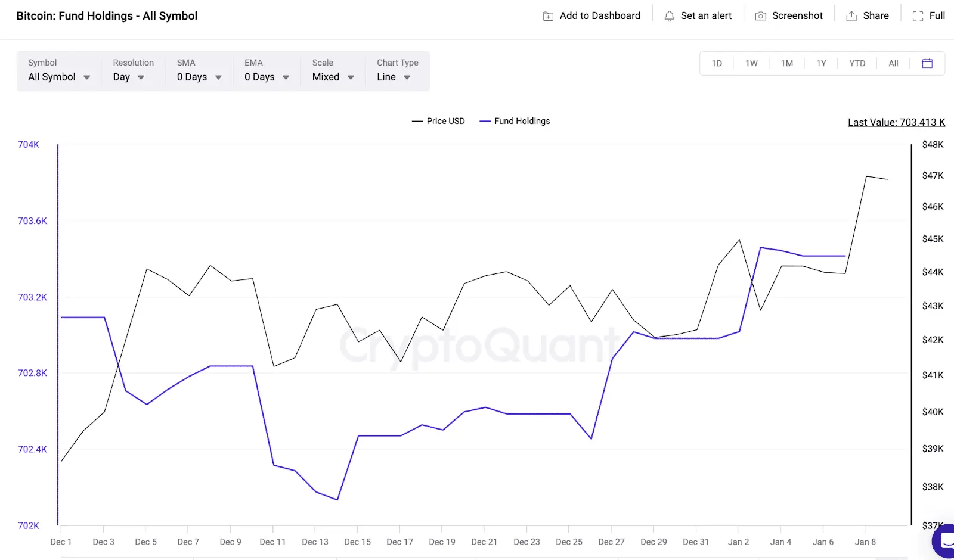Viewport: 954px width, 560px height.
Task: Select the YTD time range tab
Action: [x=857, y=63]
